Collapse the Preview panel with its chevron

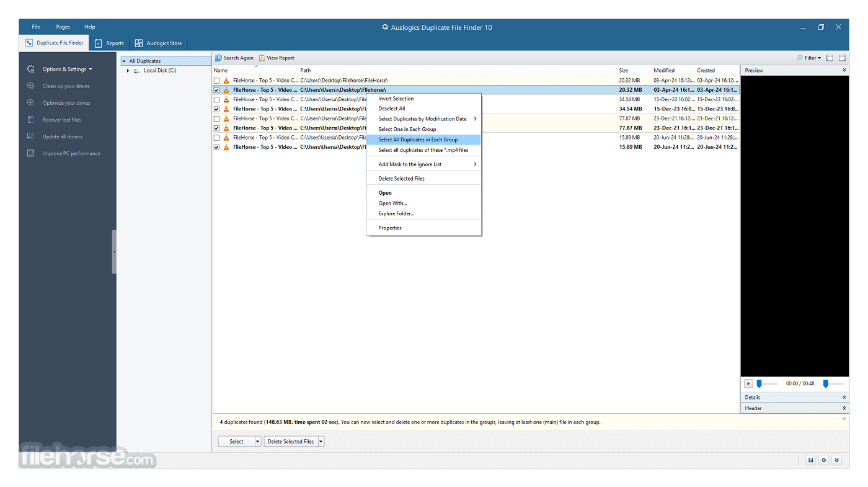coord(844,70)
